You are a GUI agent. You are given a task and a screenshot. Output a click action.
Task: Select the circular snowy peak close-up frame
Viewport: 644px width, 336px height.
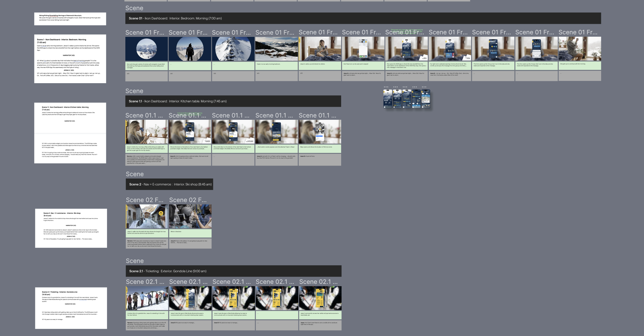point(233,49)
